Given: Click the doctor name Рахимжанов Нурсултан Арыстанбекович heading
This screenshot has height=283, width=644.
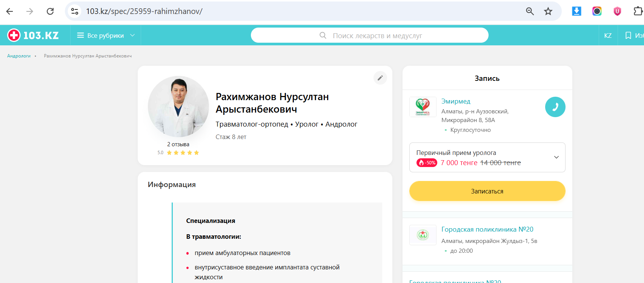Looking at the screenshot, I should 272,103.
